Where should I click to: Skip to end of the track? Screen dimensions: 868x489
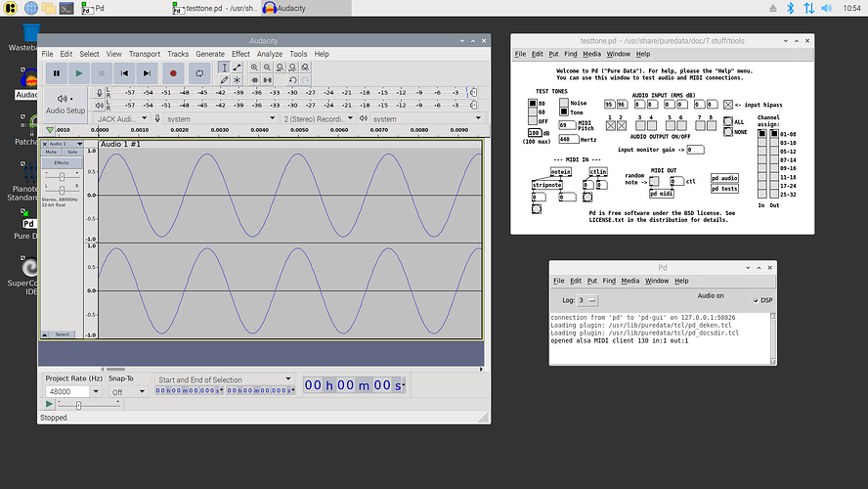coord(147,73)
